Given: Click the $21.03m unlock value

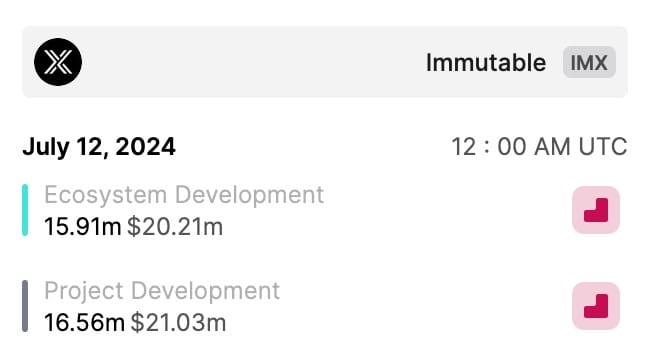Looking at the screenshot, I should pyautogui.click(x=178, y=323).
